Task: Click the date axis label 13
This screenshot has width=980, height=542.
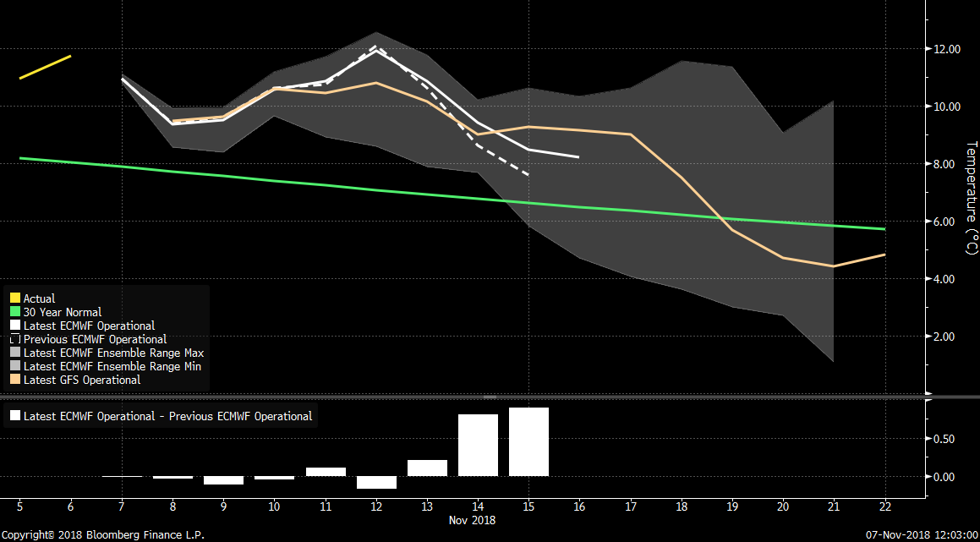Action: pyautogui.click(x=428, y=507)
